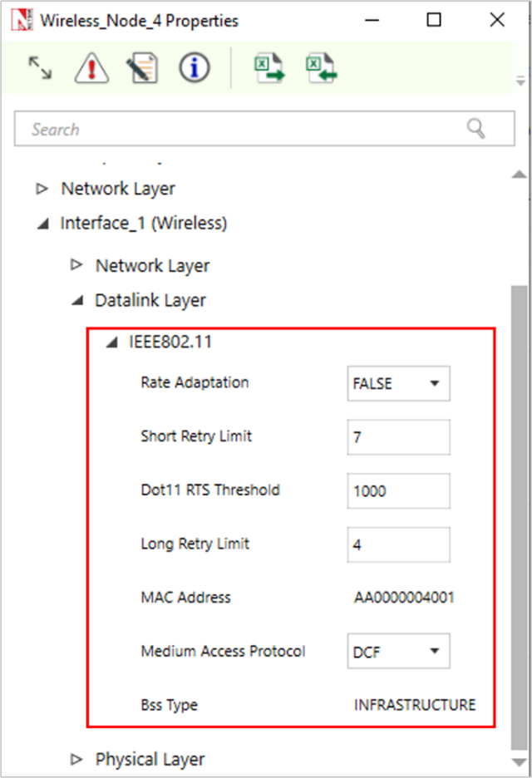
Task: Open the Medium Access Protocol dropdown
Action: pos(398,651)
